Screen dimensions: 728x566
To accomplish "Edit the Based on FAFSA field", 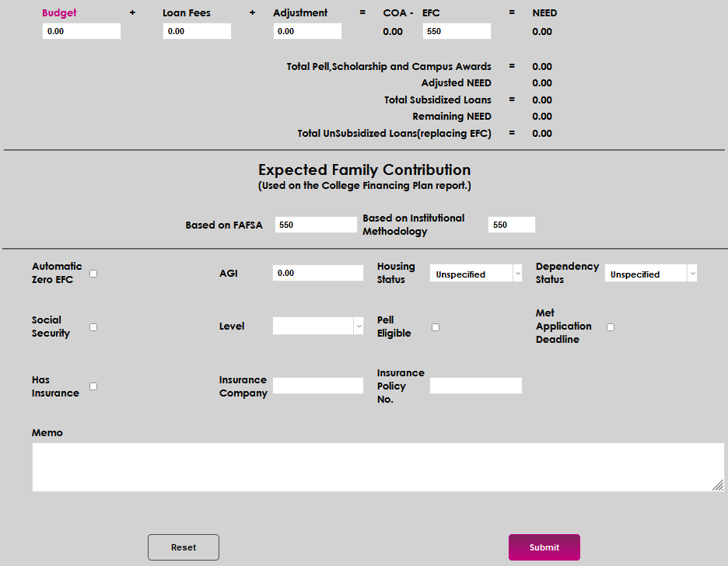I will (x=316, y=225).
